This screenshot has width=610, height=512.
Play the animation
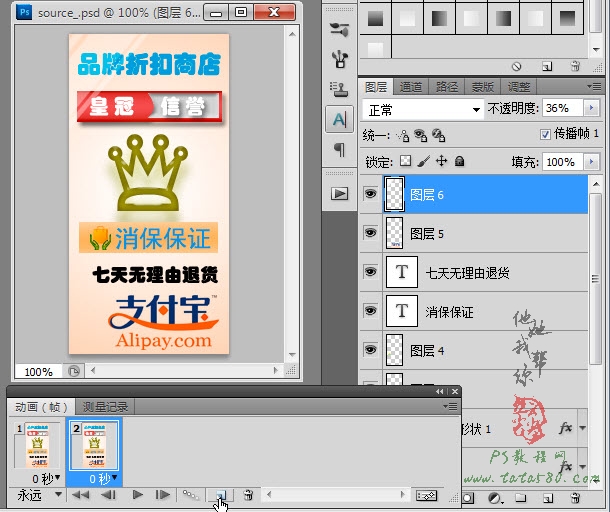click(x=137, y=495)
